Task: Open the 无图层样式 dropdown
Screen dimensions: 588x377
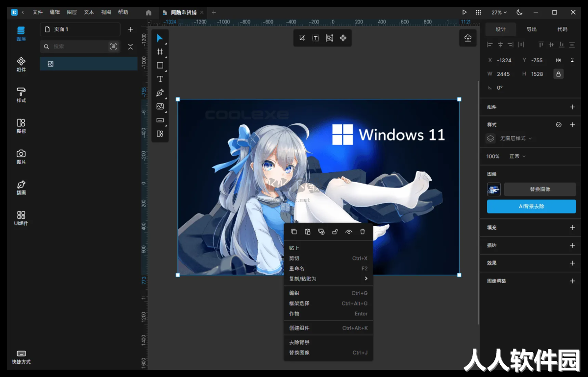Action: point(515,139)
